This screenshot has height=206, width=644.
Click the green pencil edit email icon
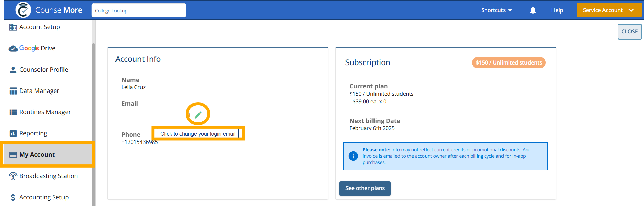(x=198, y=115)
